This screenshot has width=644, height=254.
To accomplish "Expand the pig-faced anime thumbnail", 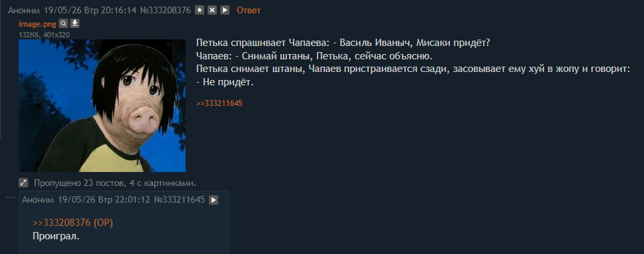I will 102,105.
